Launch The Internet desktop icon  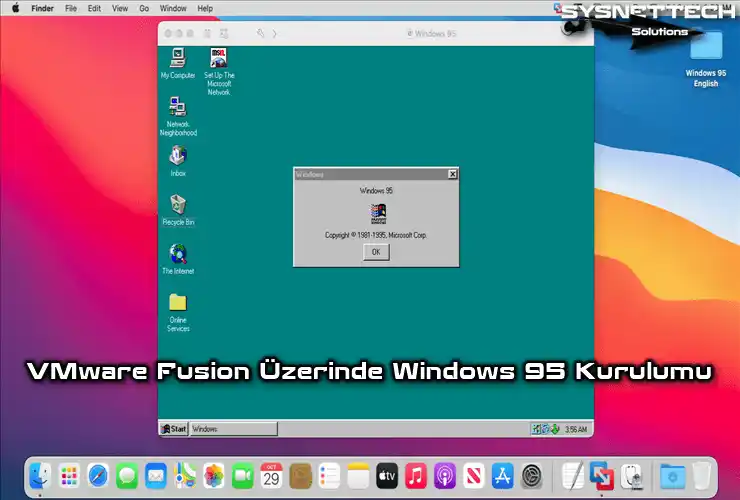pyautogui.click(x=178, y=259)
